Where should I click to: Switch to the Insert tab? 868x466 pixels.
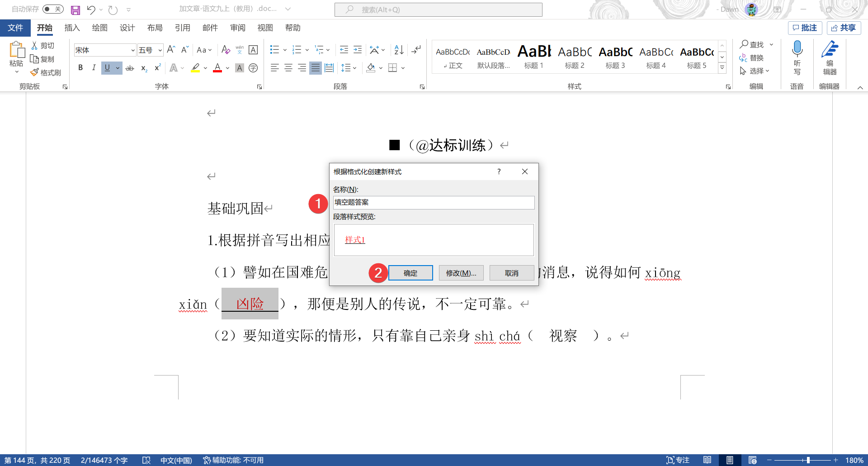(72, 28)
